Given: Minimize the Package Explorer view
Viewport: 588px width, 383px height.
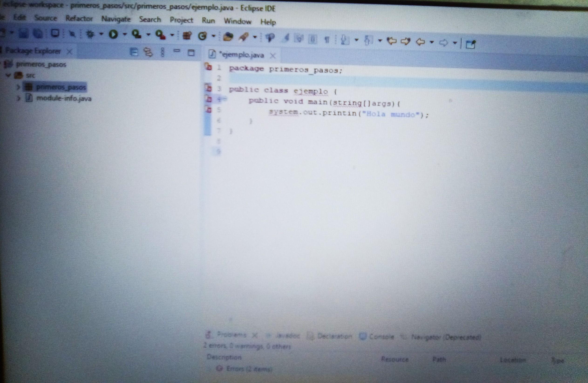Looking at the screenshot, I should [x=177, y=51].
